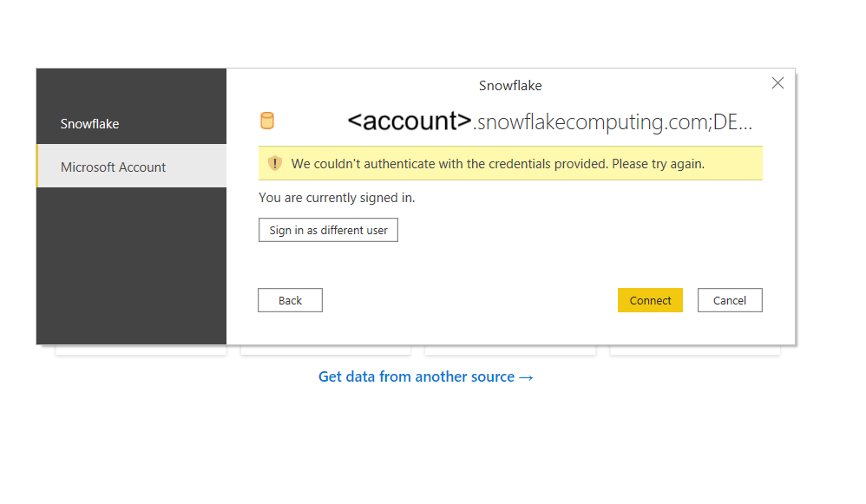Click Sign in as different user
Screen dimensions: 866x504
point(328,230)
